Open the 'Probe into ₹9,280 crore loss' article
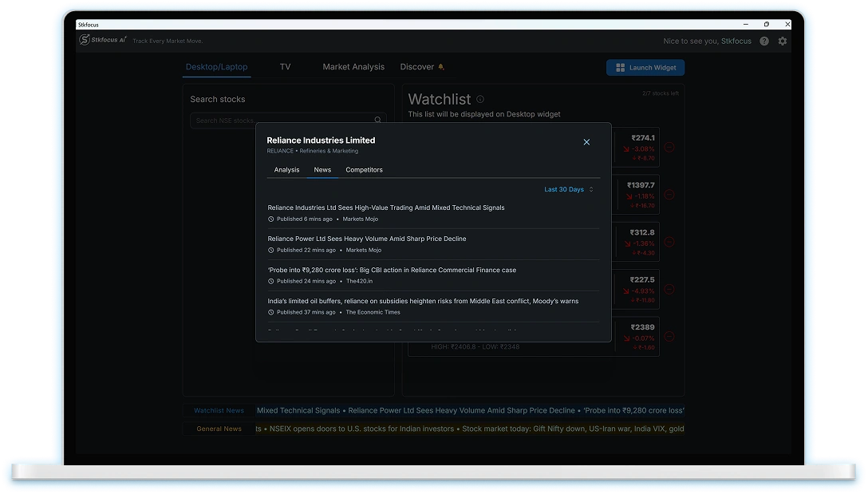 coord(392,271)
